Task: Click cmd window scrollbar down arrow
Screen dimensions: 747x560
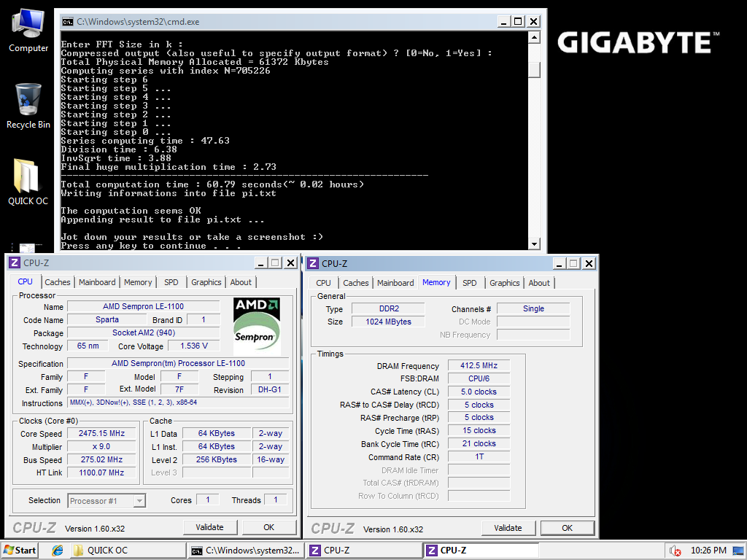Action: click(535, 244)
